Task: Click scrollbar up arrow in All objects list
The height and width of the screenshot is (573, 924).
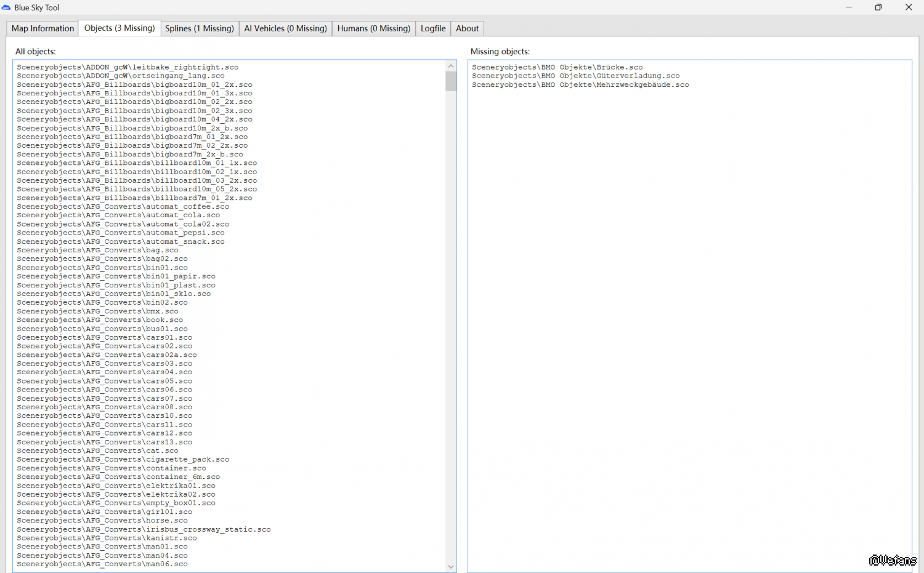Action: pos(451,66)
